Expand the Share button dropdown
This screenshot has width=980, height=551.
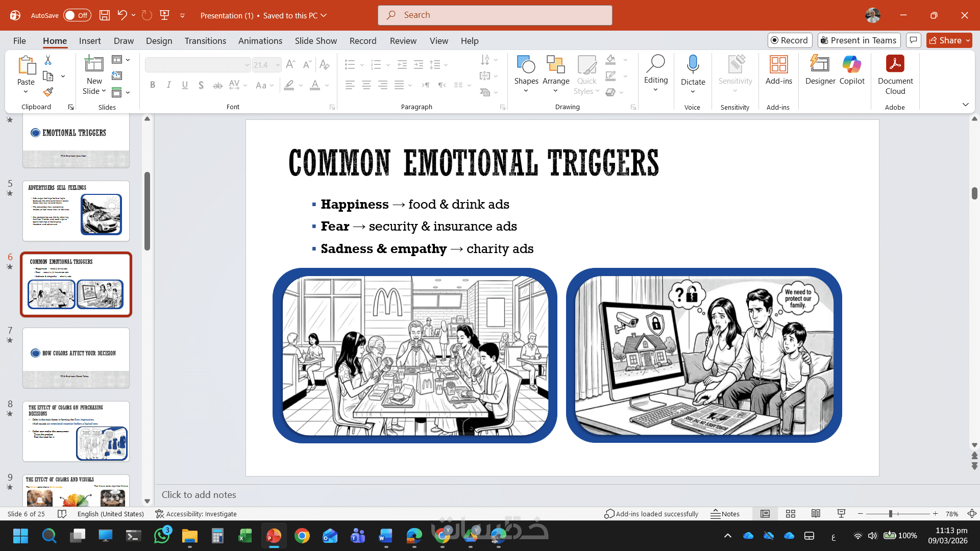tap(968, 40)
